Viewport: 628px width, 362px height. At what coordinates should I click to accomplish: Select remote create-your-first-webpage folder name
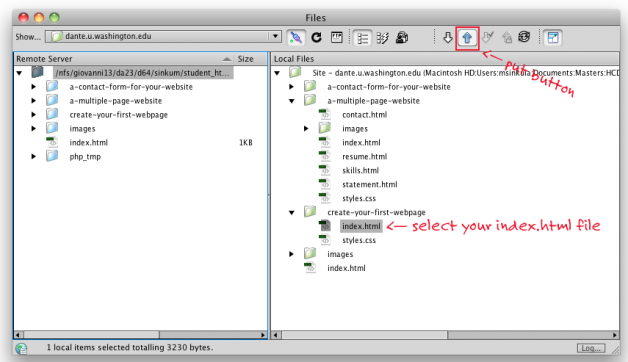[119, 115]
